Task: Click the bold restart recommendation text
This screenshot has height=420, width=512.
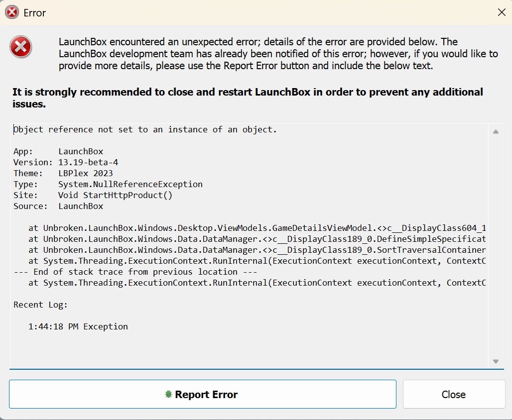Action: coord(248,98)
